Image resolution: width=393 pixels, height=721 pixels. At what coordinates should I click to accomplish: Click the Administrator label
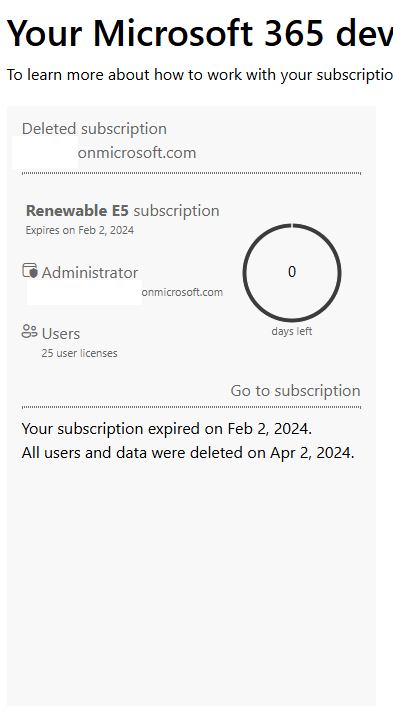coord(90,273)
